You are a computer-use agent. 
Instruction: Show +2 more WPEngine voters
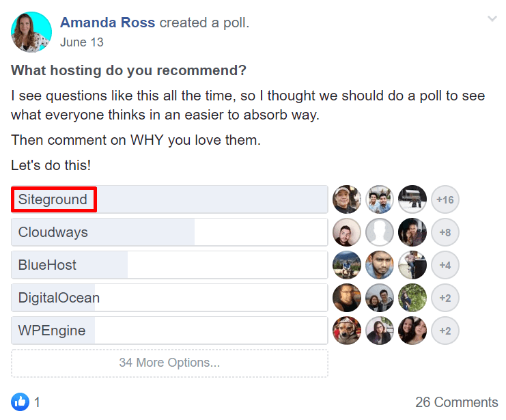[445, 331]
